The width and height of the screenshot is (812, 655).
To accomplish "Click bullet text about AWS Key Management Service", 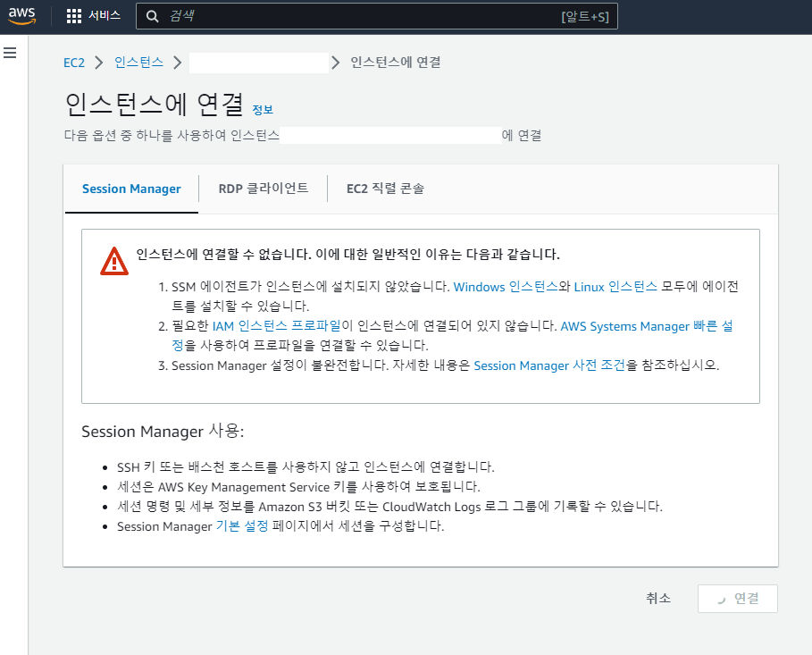I will 298,487.
